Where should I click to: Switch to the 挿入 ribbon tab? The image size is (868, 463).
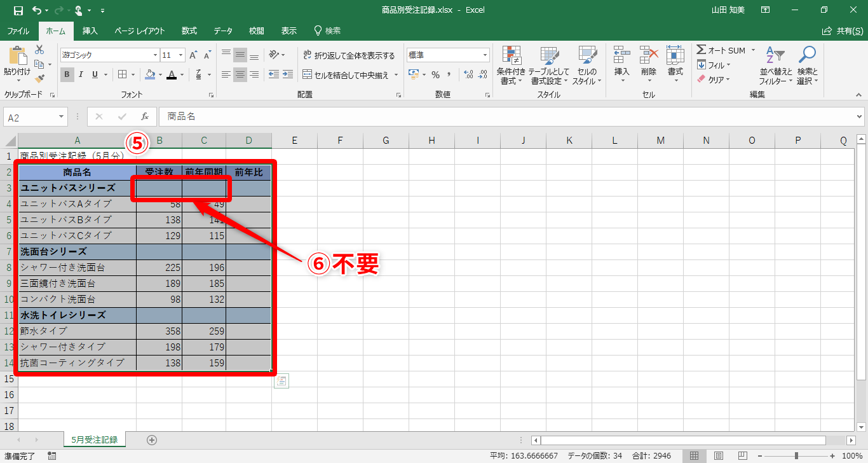coord(90,31)
